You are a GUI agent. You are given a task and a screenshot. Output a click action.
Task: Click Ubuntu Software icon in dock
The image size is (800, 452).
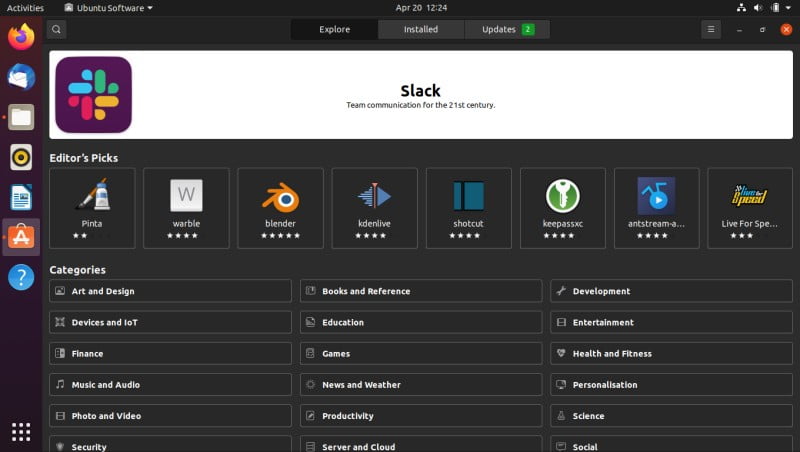[x=21, y=237]
